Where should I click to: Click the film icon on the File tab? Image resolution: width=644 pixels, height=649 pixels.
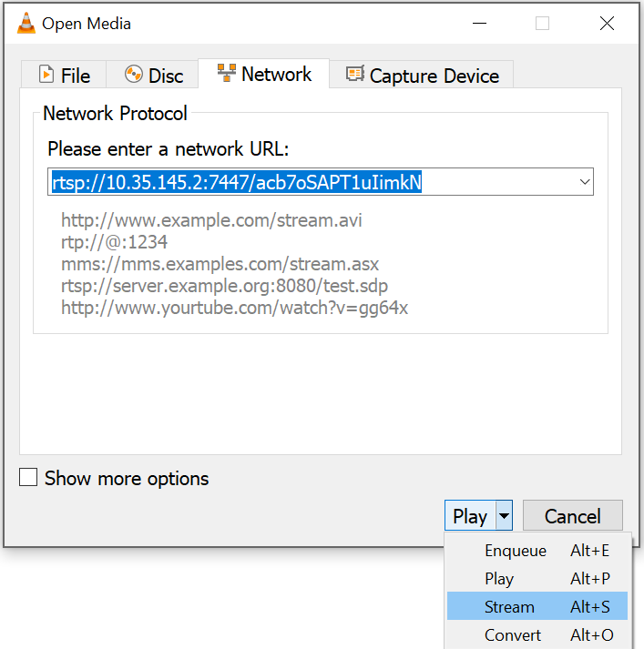coord(46,76)
